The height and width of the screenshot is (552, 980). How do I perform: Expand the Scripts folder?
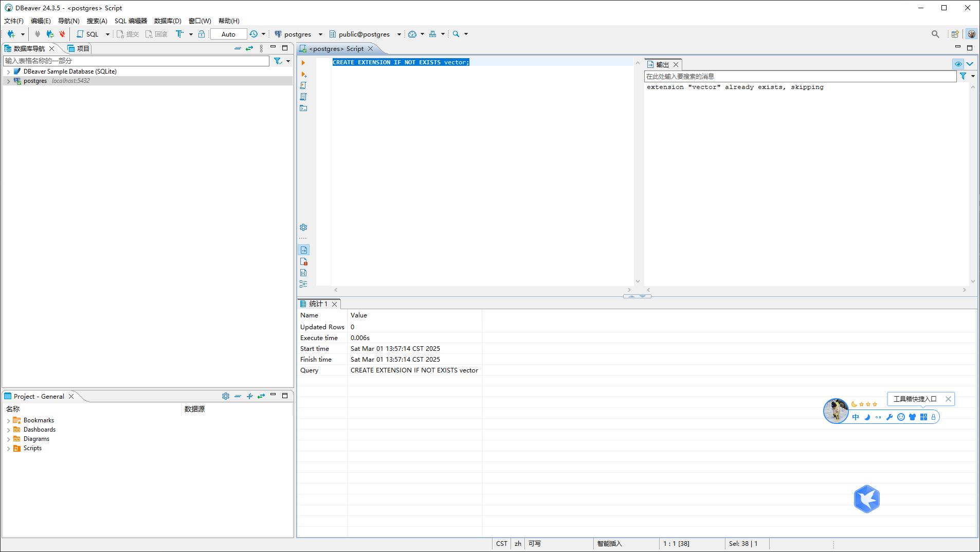pos(8,449)
